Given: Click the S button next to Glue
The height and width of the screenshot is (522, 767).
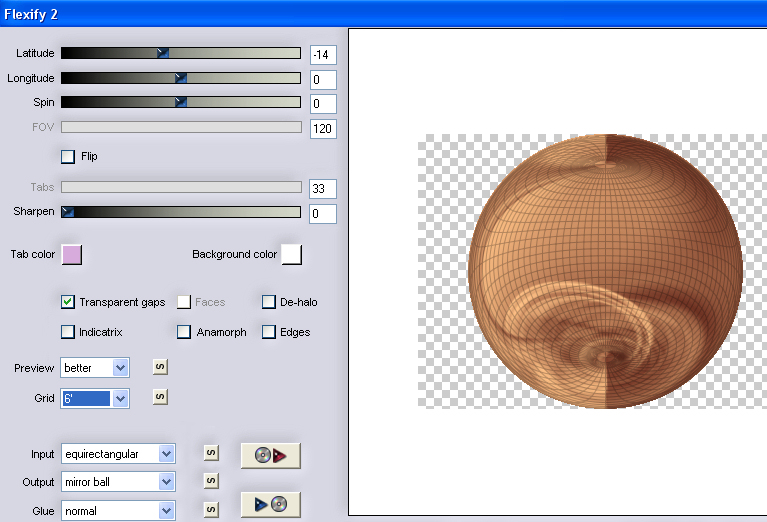Looking at the screenshot, I should (x=211, y=510).
